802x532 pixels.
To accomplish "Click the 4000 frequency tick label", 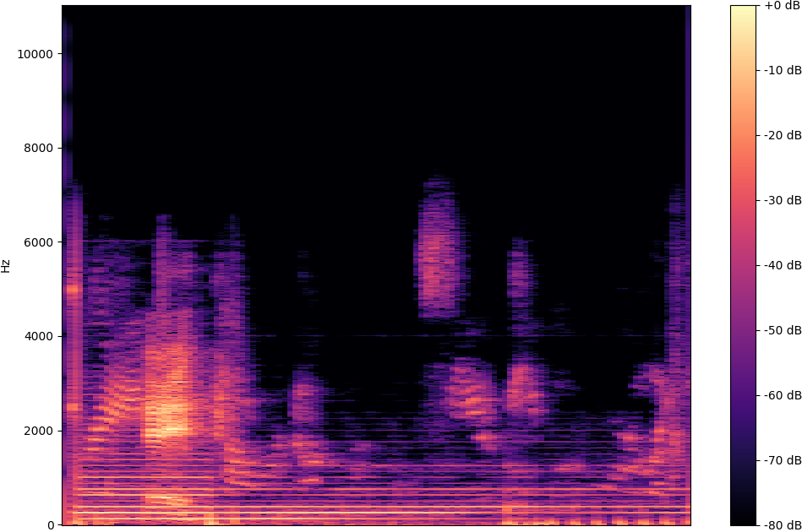I will (x=38, y=337).
